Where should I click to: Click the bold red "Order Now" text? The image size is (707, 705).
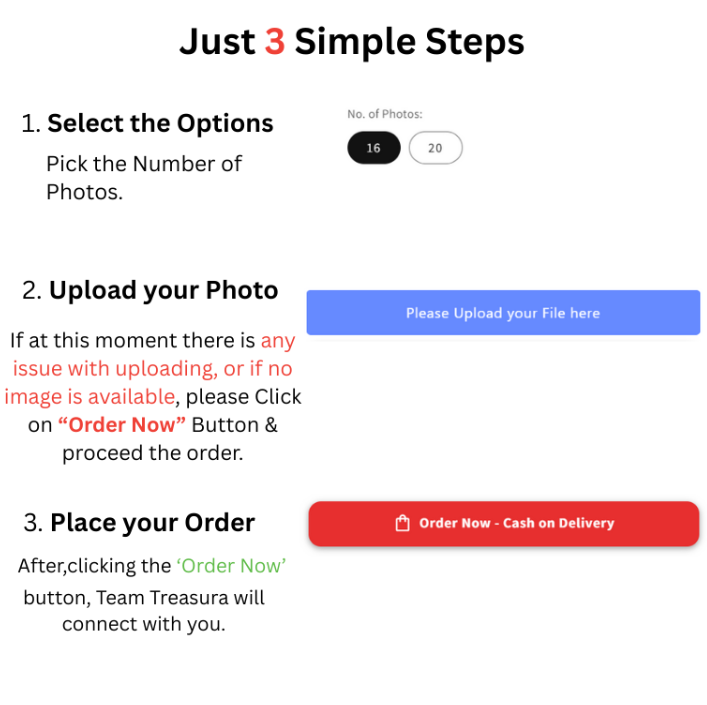coord(122,425)
